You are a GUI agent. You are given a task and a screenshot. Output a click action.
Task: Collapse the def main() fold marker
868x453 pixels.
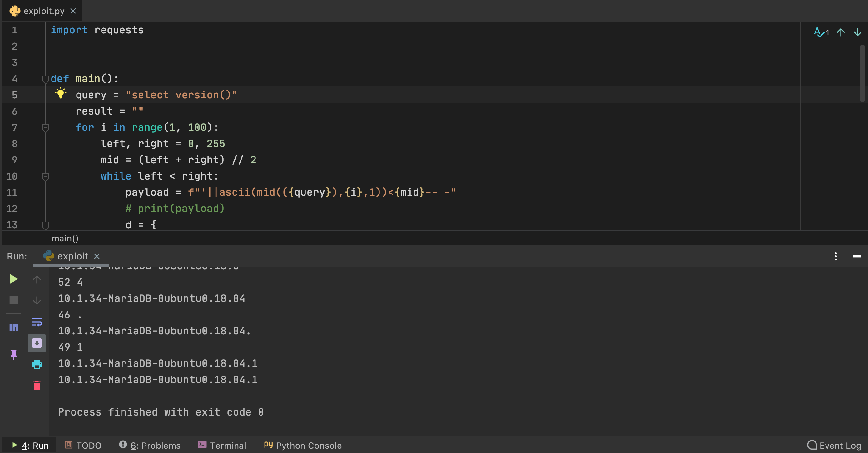pos(46,79)
